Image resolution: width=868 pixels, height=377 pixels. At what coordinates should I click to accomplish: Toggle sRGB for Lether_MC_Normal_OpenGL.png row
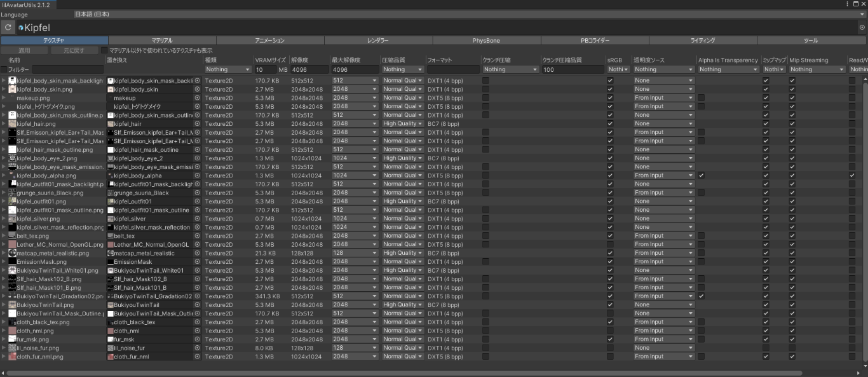point(611,244)
